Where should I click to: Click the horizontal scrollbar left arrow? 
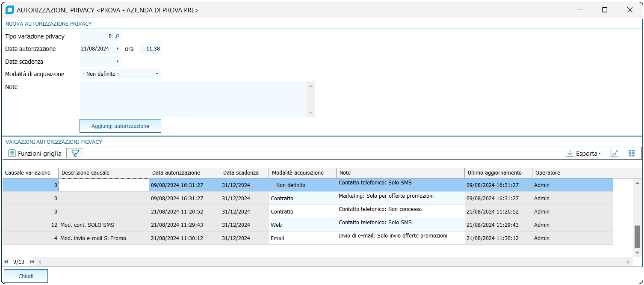[x=40, y=262]
